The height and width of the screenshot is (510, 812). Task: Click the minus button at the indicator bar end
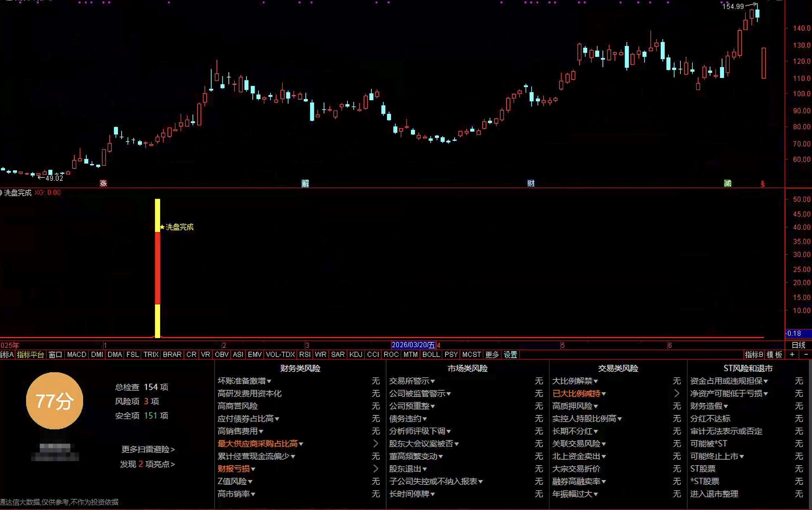pyautogui.click(x=806, y=355)
